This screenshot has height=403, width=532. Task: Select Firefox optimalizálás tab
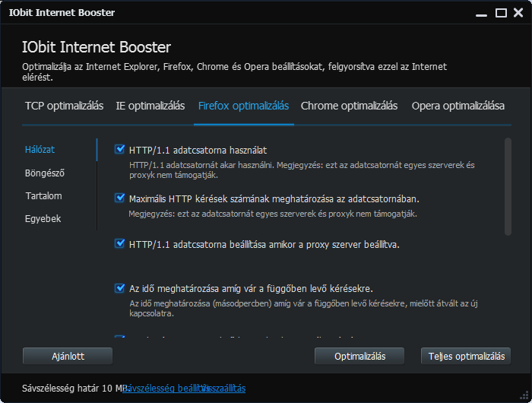pyautogui.click(x=244, y=106)
